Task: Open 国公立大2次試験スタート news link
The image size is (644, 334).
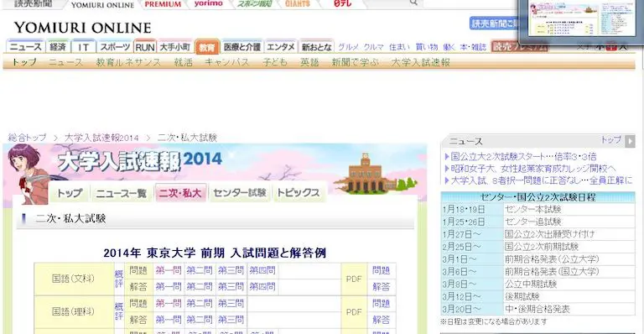Action: [523, 157]
